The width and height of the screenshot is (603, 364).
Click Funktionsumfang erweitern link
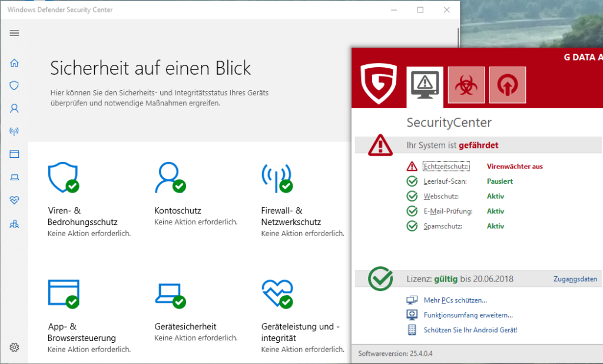pos(468,315)
